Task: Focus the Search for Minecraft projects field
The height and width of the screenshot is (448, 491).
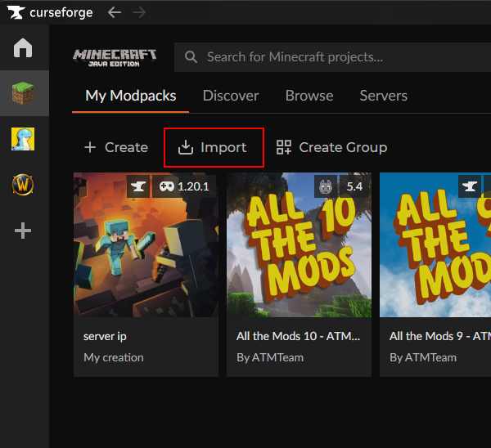Action: tap(332, 57)
